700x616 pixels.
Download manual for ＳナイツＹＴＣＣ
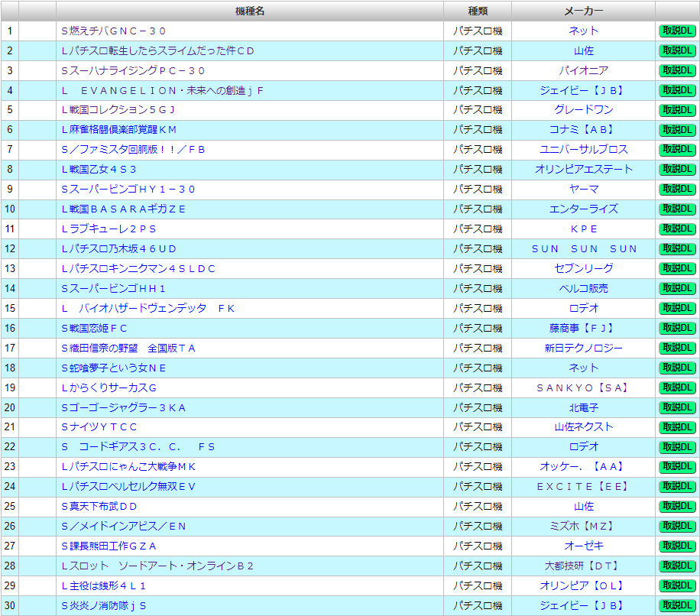677,428
